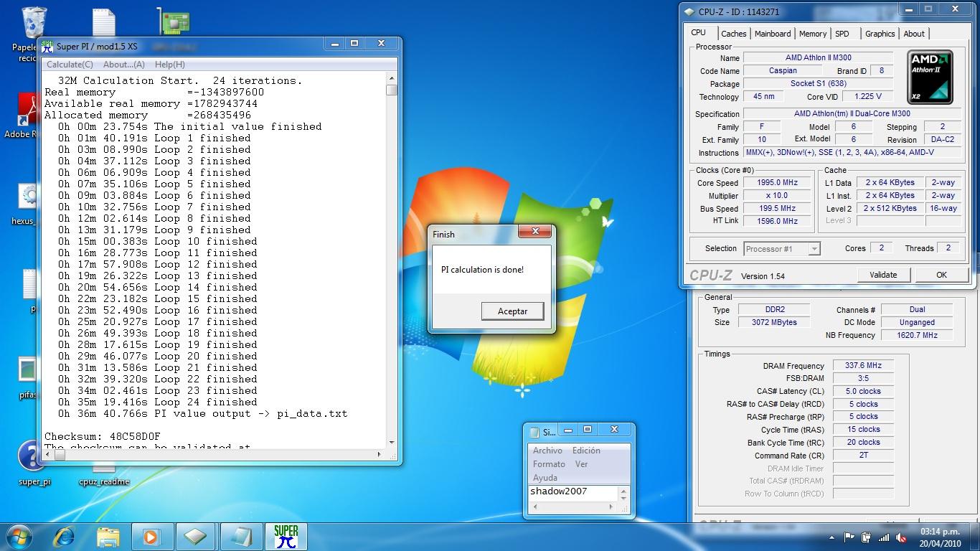Open network signal tray icon
Viewport: 980px width, 551px height.
[884, 537]
